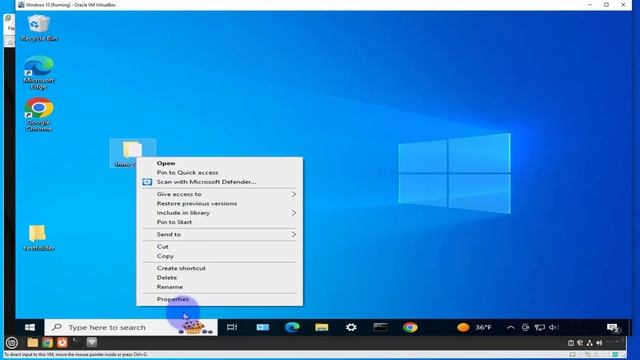Choose Delete from the context menu

click(167, 278)
